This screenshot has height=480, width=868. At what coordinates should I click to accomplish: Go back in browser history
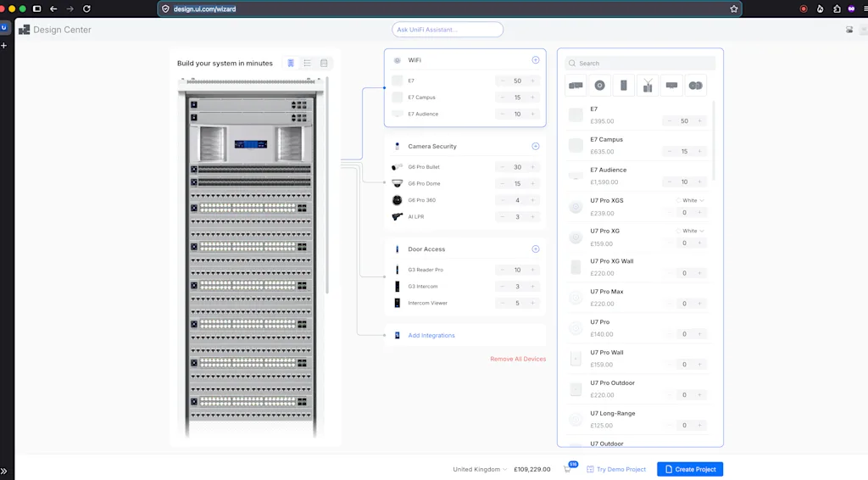(53, 8)
